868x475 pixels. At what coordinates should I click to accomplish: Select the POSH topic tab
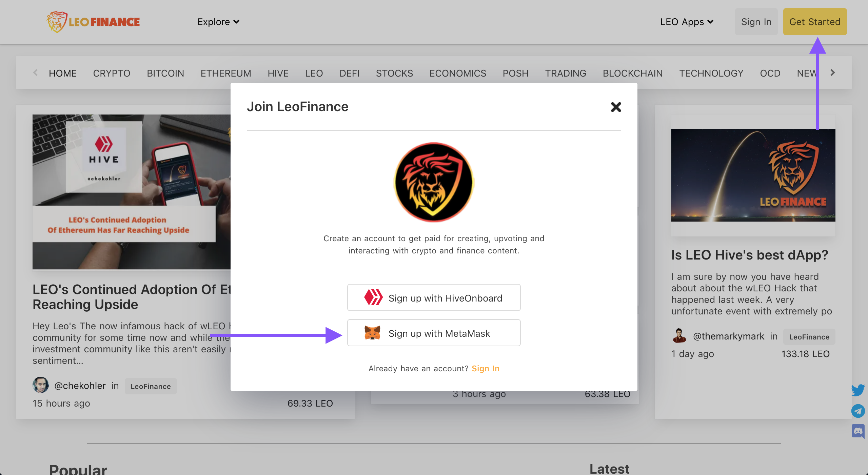(515, 73)
